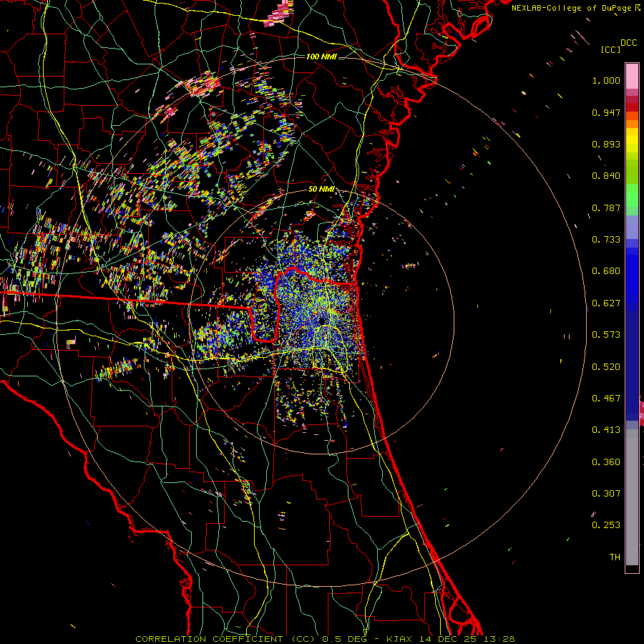Viewport: 644px width, 644px height.
Task: Click the 1.000 value on the color scale
Action: click(x=606, y=80)
